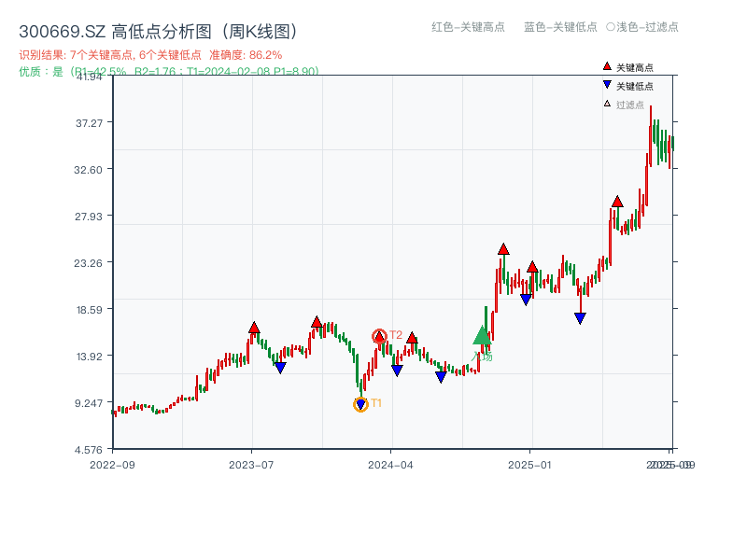Click red triangle icon beside 关键高点 legend
Screen dimensions: 747x560
(607, 67)
